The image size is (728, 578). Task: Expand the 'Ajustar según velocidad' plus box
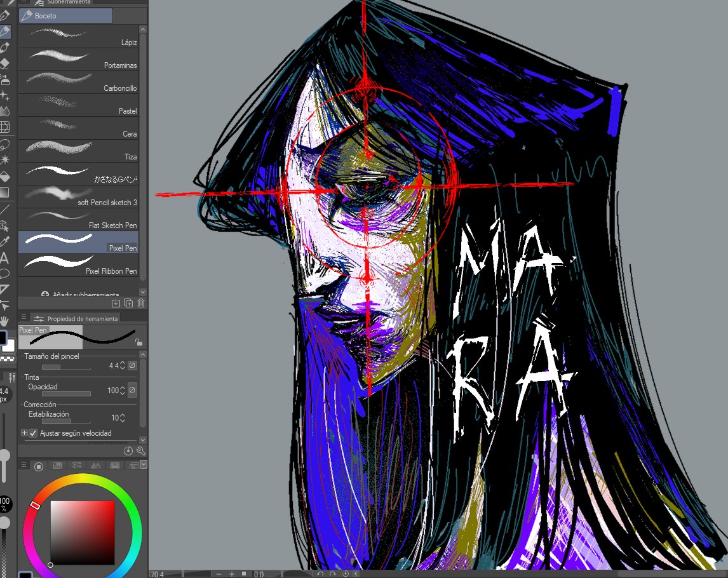[24, 433]
